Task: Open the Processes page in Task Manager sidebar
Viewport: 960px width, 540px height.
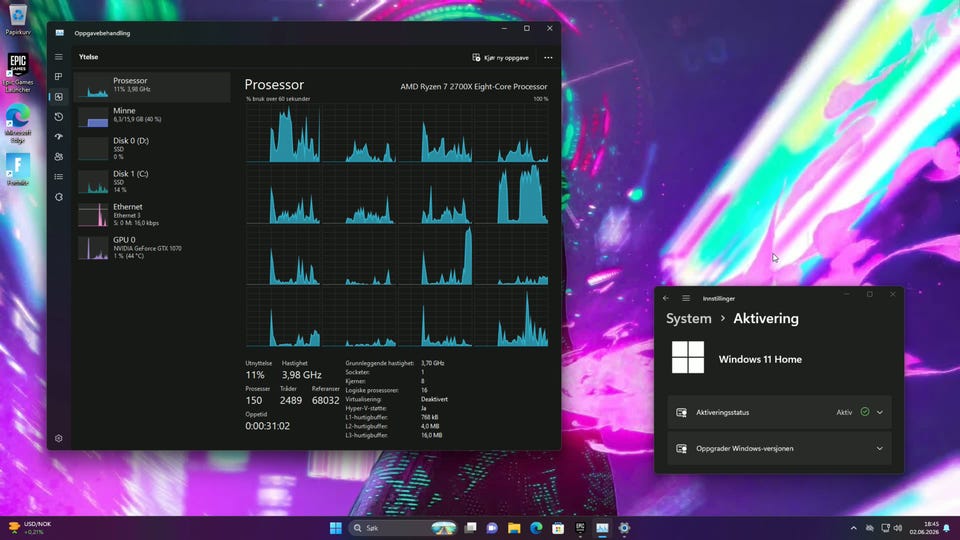Action: click(59, 77)
